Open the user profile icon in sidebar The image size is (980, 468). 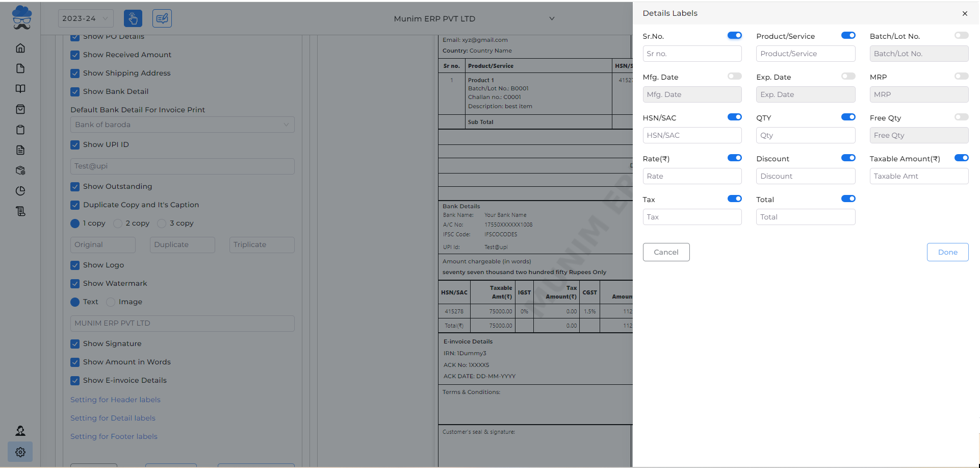20,431
